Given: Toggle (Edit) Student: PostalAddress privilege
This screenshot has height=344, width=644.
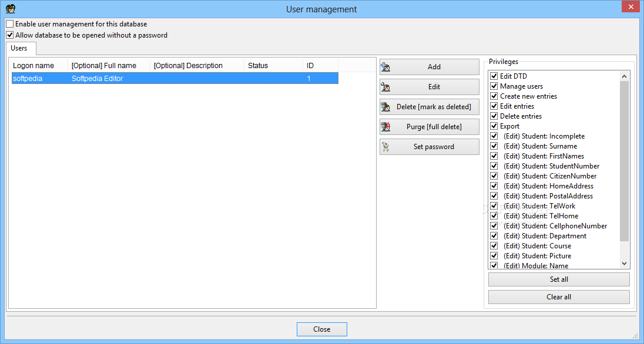Looking at the screenshot, I should (x=494, y=196).
